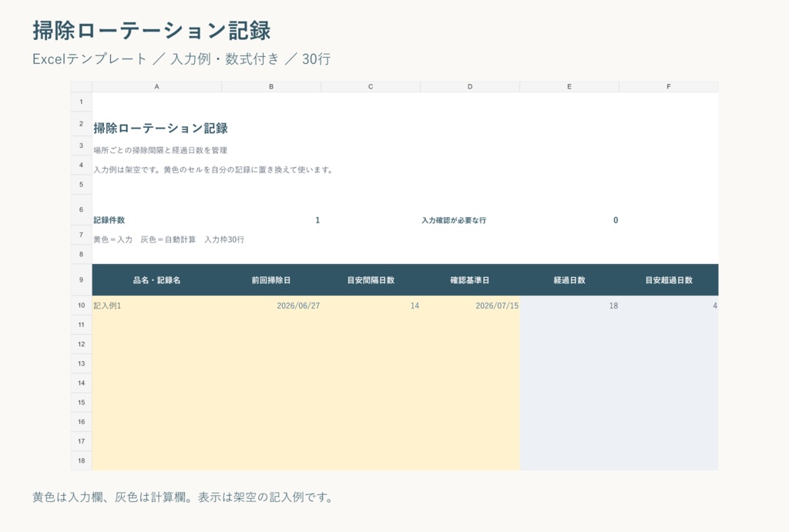Select row 10 header
This screenshot has height=532, width=789.
tap(81, 305)
